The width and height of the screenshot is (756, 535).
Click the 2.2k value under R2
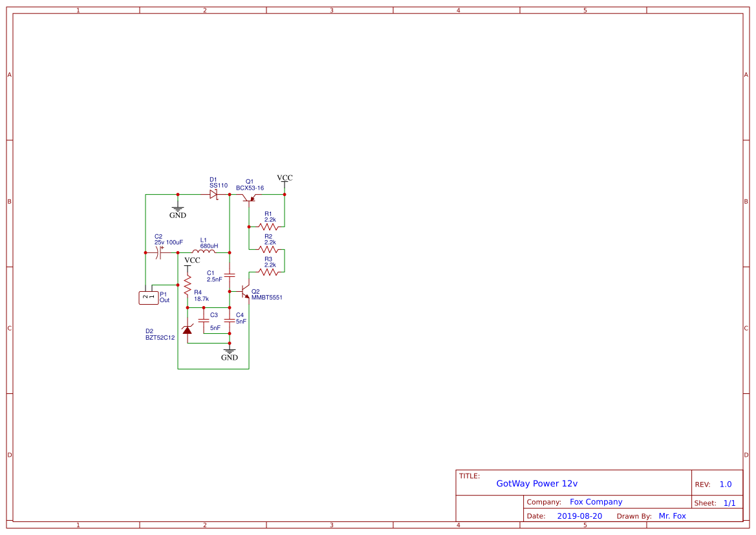[270, 243]
